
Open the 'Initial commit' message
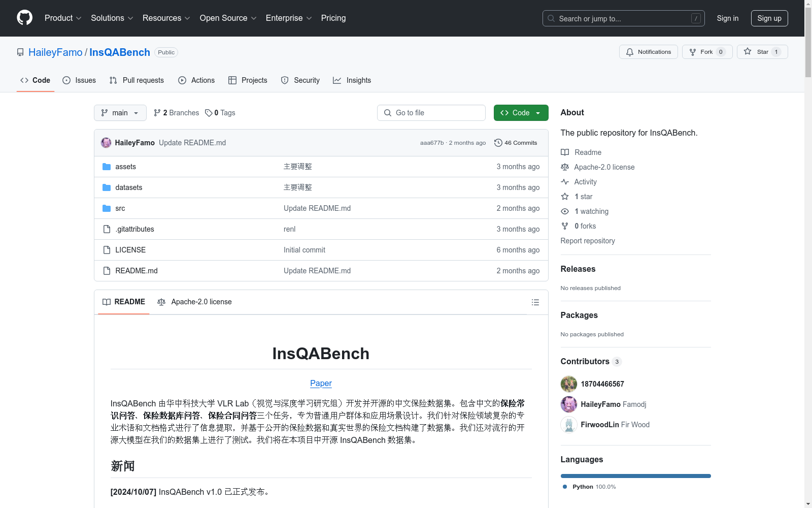pyautogui.click(x=304, y=250)
